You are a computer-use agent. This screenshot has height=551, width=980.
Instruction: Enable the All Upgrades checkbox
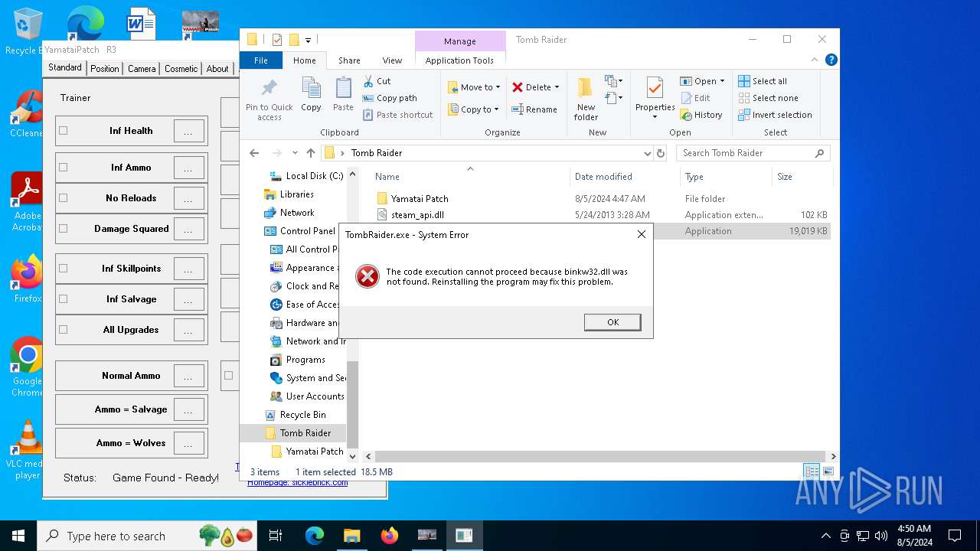click(63, 330)
